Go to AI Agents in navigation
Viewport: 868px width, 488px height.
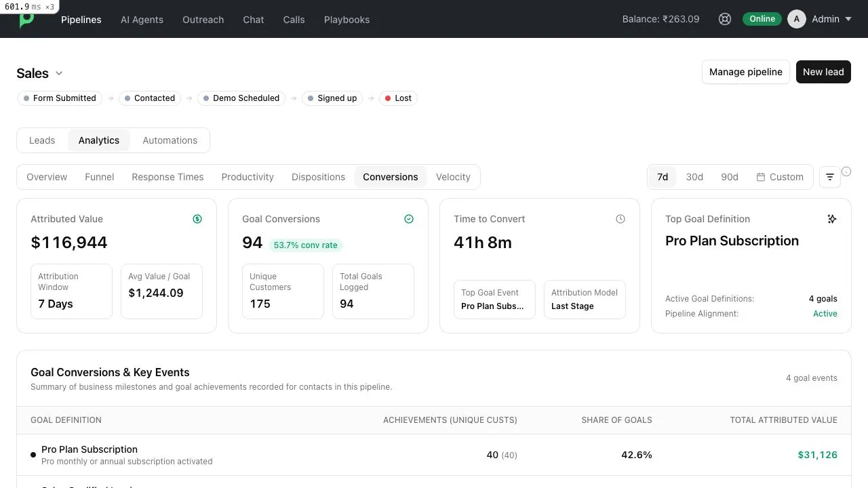[142, 20]
